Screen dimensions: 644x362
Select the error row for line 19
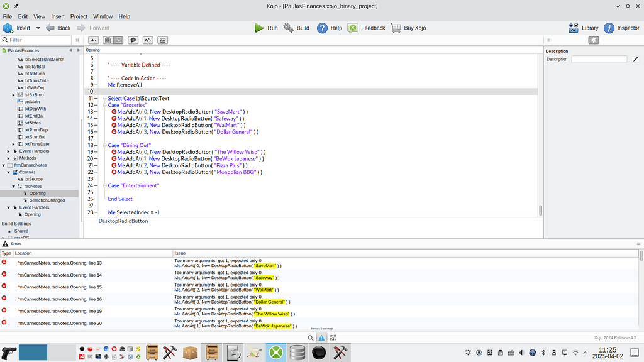pyautogui.click(x=319, y=312)
